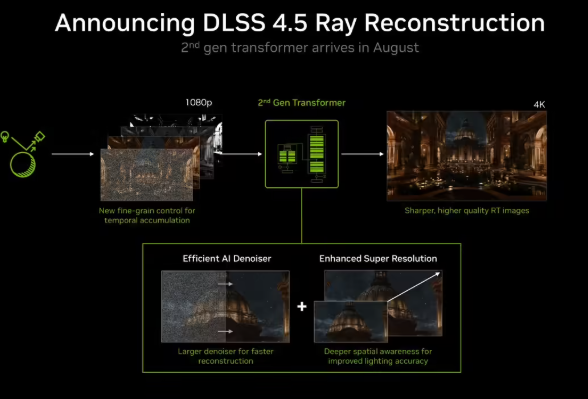
Task: Click the '4K' label
Action: point(539,105)
